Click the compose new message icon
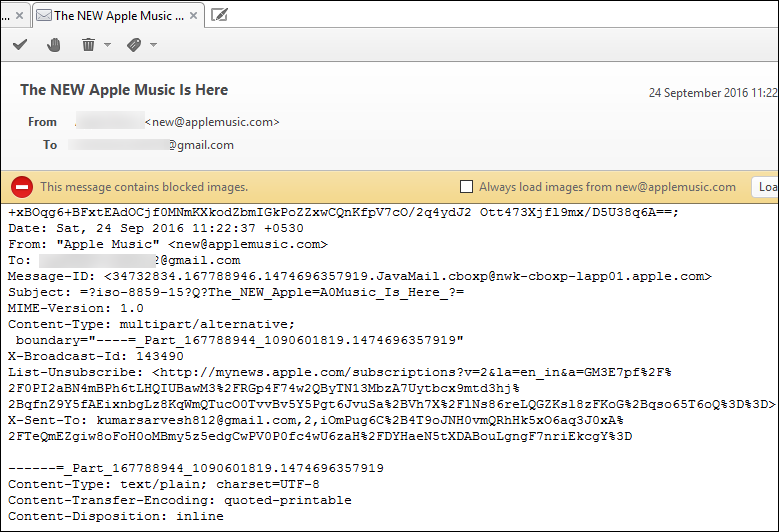The height and width of the screenshot is (532, 779). click(219, 15)
